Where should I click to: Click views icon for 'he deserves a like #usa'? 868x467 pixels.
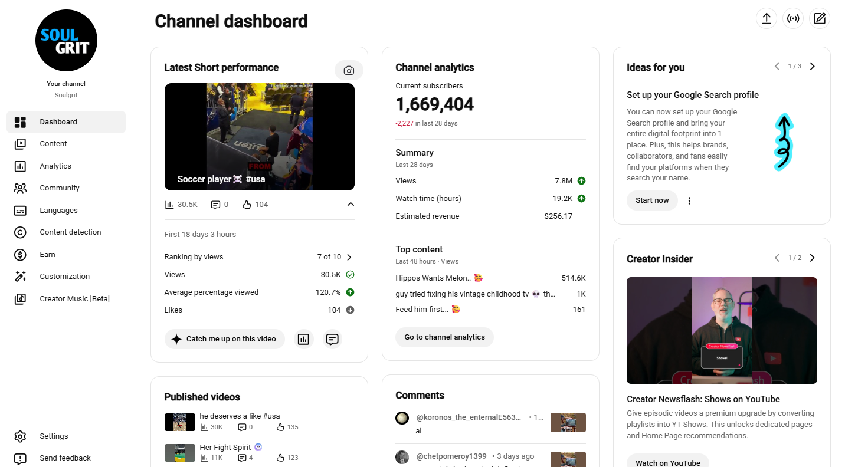point(204,427)
